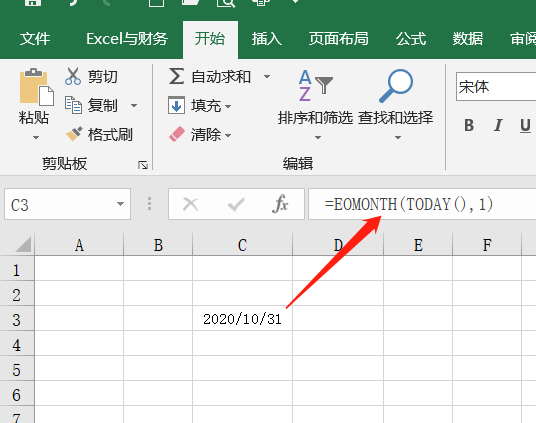The image size is (536, 423).
Task: Toggle Italic formatting
Action: pos(498,125)
